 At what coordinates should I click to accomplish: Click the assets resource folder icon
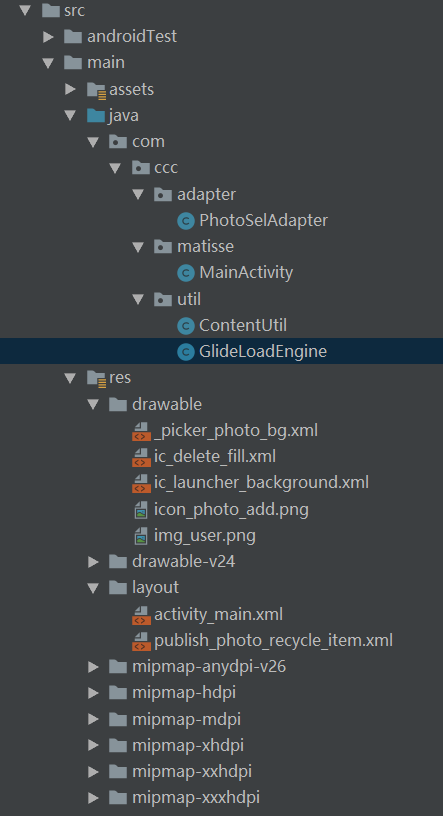pos(96,90)
